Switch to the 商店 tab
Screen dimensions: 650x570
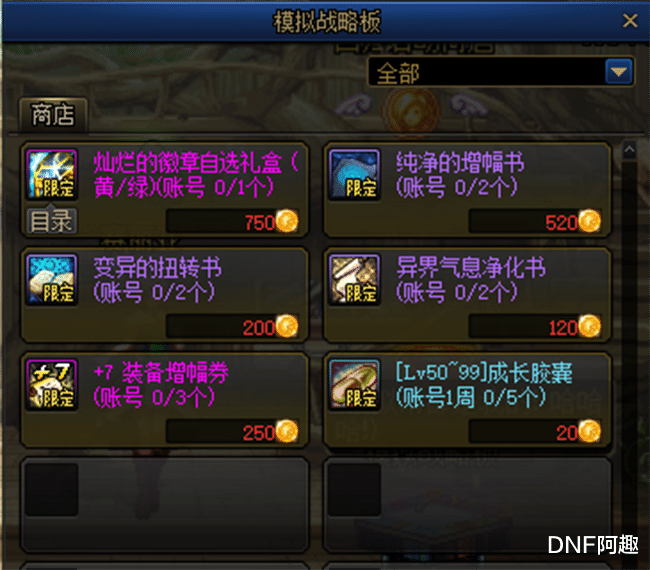tap(53, 115)
